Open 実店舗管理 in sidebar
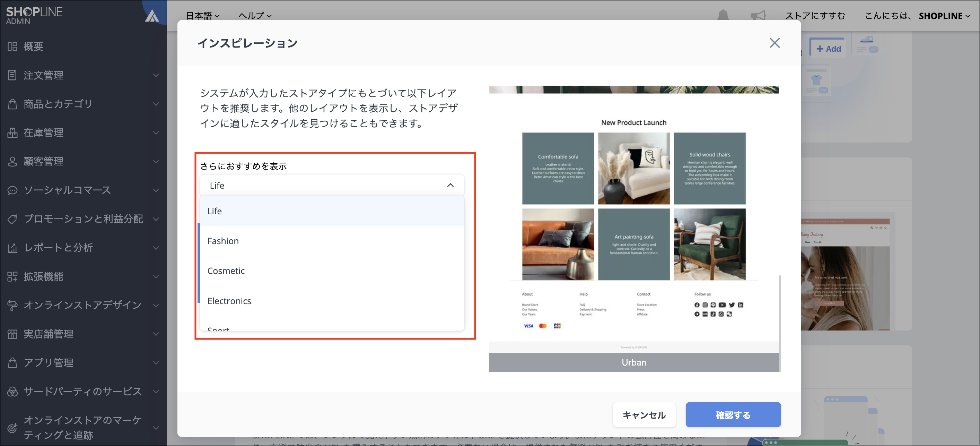The width and height of the screenshot is (980, 446). click(48, 334)
